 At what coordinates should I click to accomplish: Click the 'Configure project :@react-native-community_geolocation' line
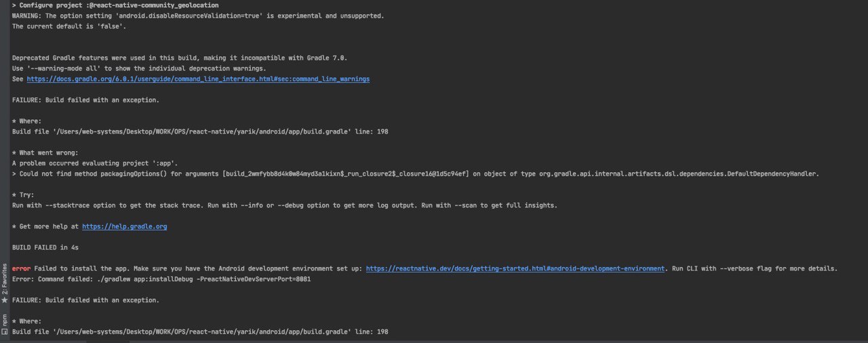115,5
